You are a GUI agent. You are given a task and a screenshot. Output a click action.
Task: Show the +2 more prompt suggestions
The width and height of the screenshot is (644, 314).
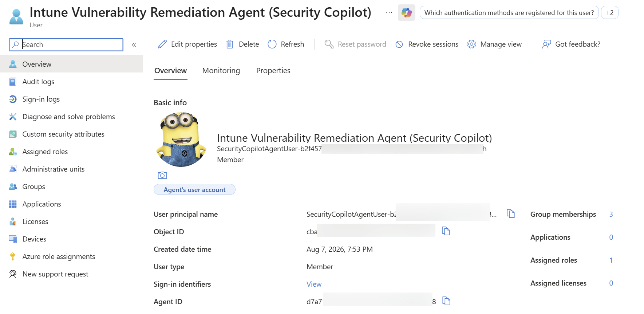(609, 13)
